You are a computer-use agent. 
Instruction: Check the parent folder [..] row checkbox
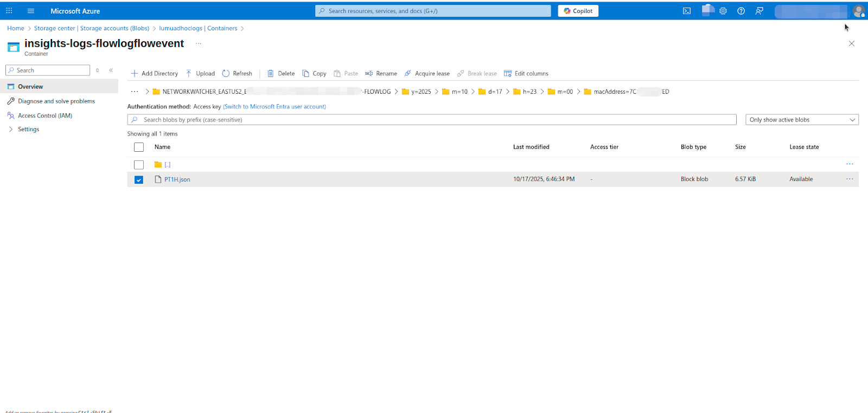139,165
